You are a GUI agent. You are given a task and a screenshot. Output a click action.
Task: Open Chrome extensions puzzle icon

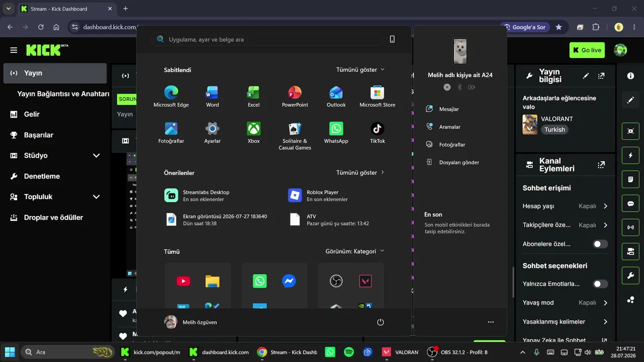[x=596, y=27]
